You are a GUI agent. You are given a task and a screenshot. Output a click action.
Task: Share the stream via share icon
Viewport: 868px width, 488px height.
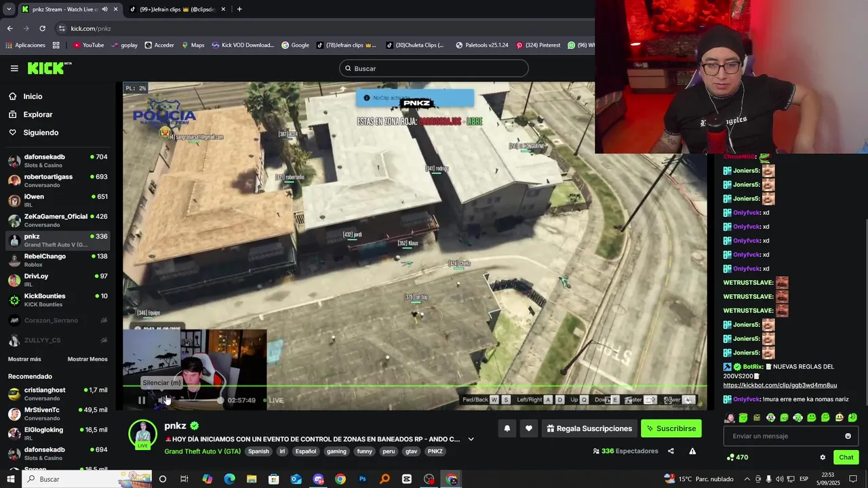coord(671,451)
